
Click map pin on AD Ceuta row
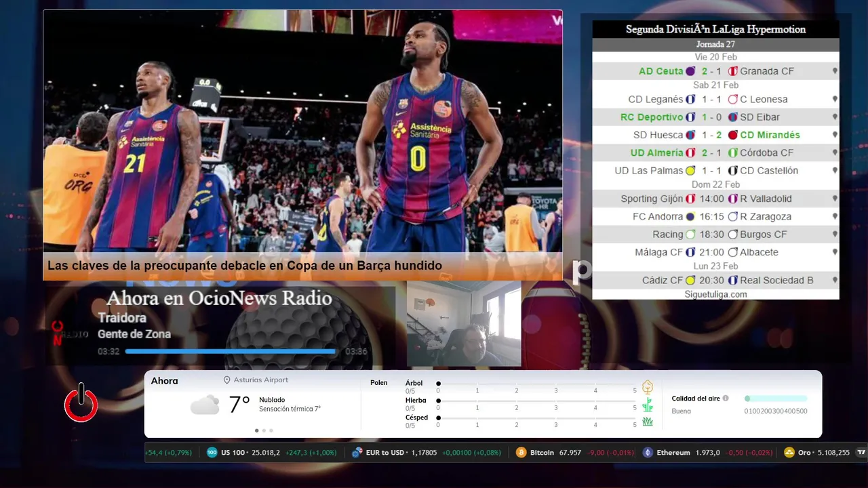835,71
